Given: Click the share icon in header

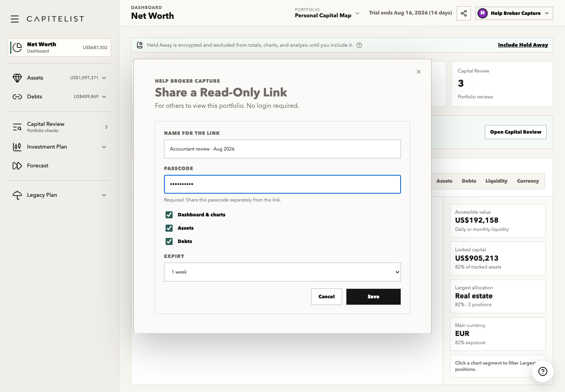Looking at the screenshot, I should 464,13.
